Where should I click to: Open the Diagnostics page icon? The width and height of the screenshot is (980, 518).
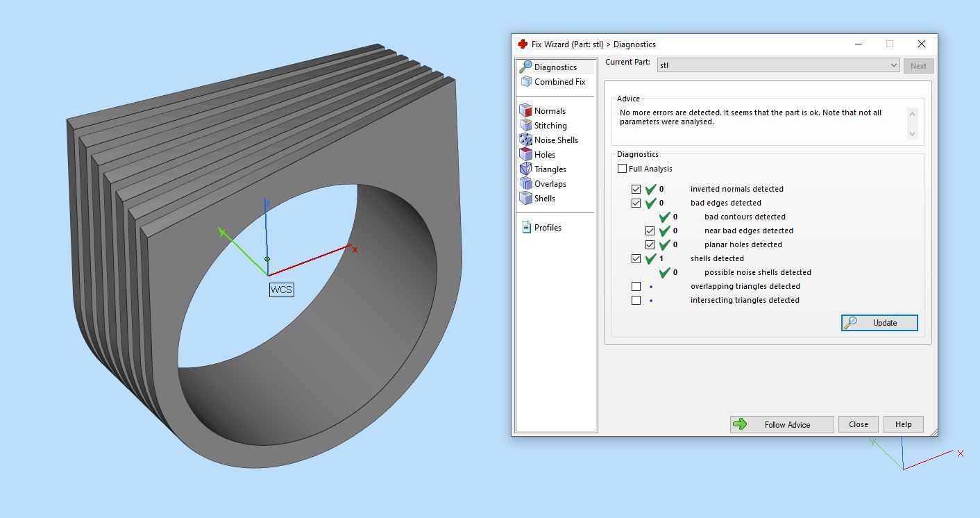pyautogui.click(x=526, y=67)
